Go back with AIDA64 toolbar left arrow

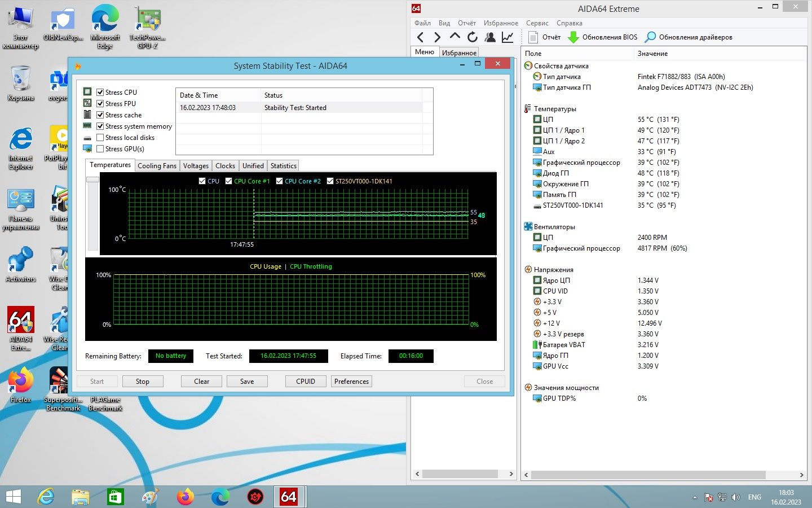pyautogui.click(x=420, y=37)
